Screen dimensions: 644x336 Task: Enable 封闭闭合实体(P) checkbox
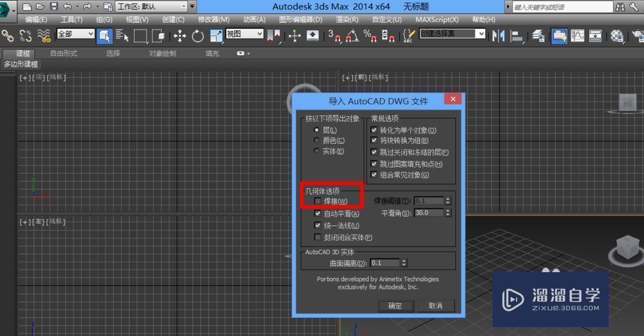click(317, 237)
